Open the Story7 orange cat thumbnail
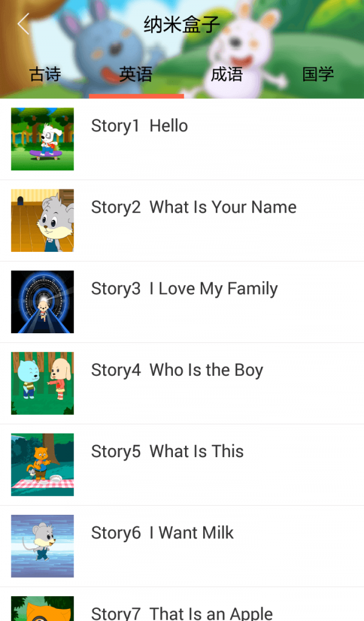 click(x=42, y=609)
